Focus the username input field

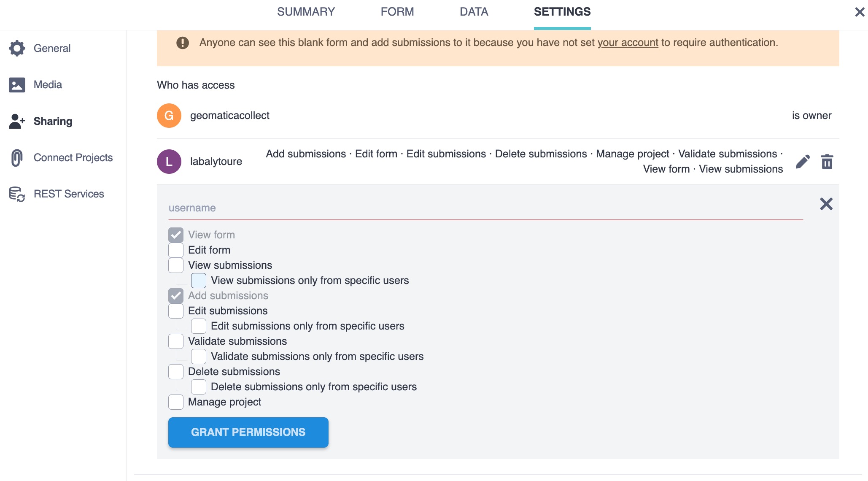[485, 208]
